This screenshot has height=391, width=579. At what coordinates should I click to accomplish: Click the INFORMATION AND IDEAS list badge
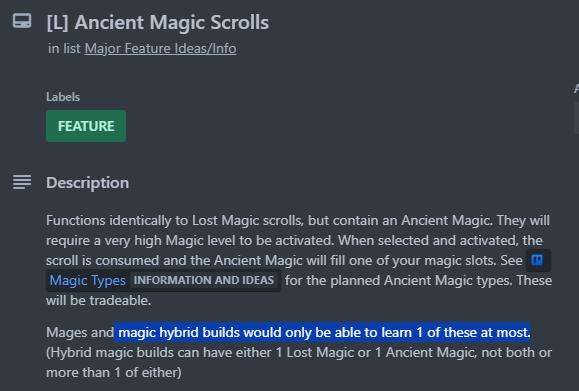(x=204, y=280)
